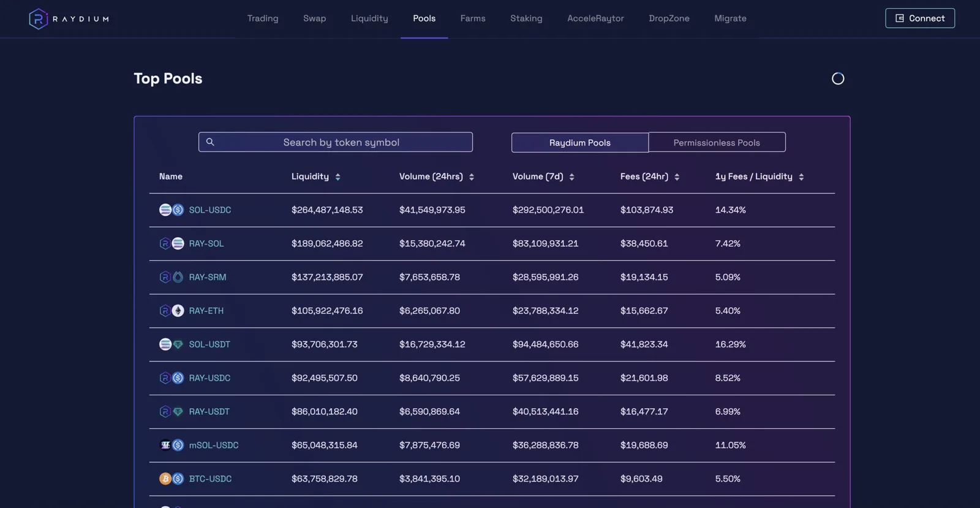Open the Farms tab
980x508 pixels.
(x=473, y=18)
